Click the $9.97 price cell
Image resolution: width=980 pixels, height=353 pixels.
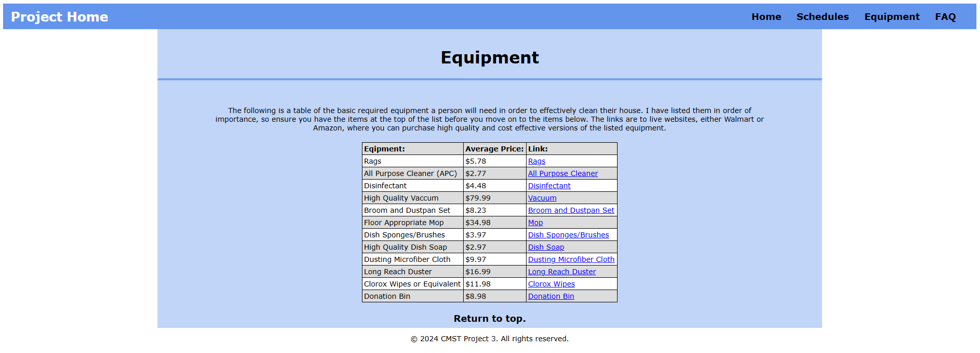[x=494, y=259]
